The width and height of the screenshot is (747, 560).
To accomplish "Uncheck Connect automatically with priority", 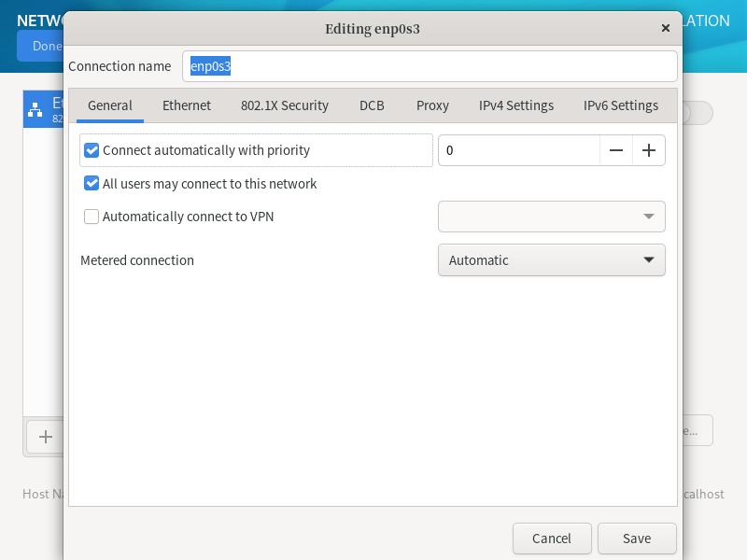I will tap(92, 150).
